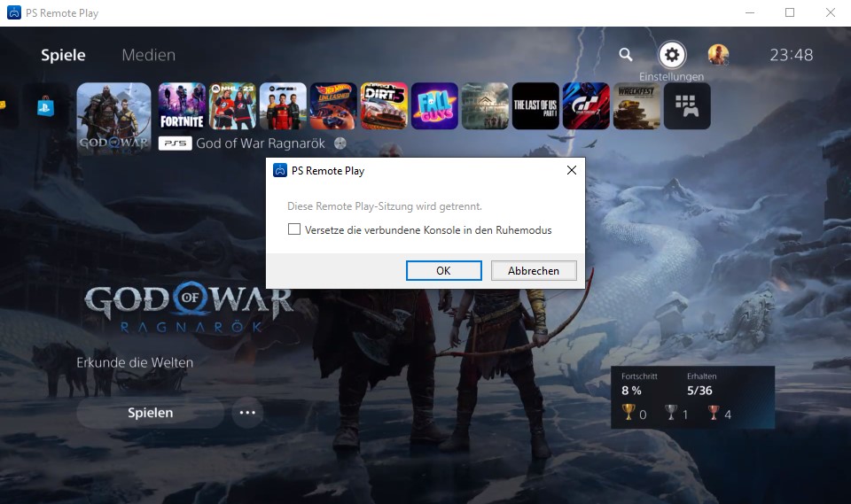Select the God of War Ragnarök game tile
The image size is (851, 504).
pos(114,119)
